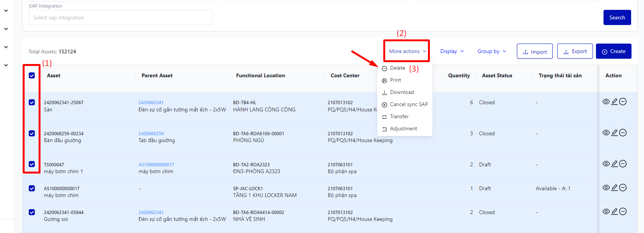Expand the Display dropdown

pyautogui.click(x=452, y=51)
